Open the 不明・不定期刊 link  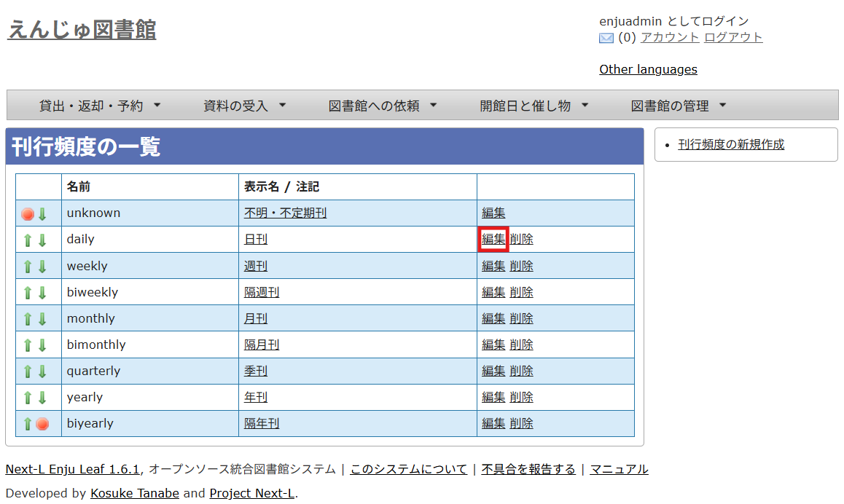285,213
